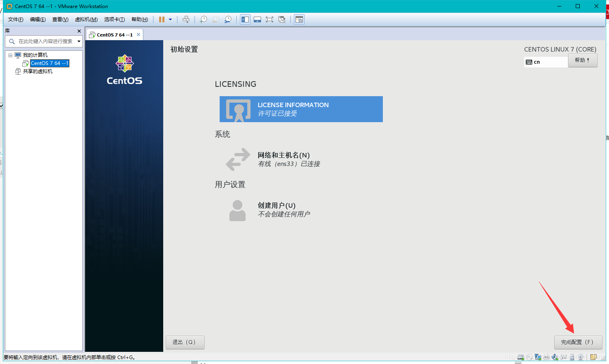Open the 查看(V) menu

tap(60, 19)
